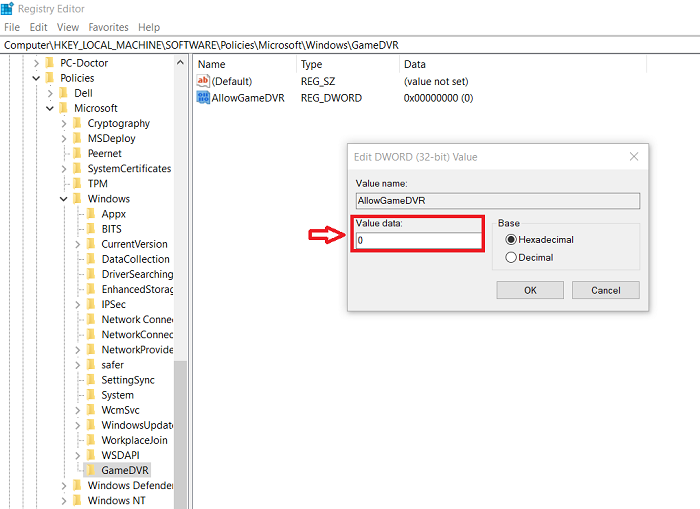
Task: Open the Help menu
Action: pos(149,27)
